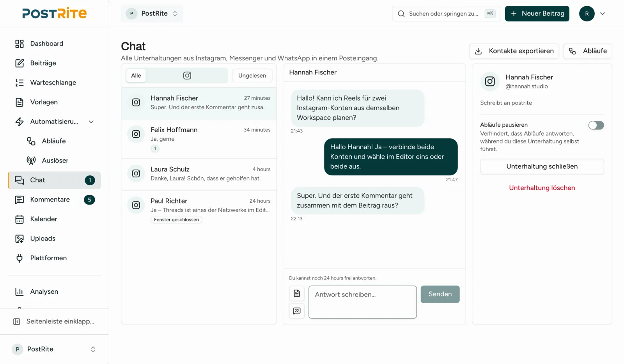
Task: Click the Suchen oder springen search box
Action: coord(446,14)
